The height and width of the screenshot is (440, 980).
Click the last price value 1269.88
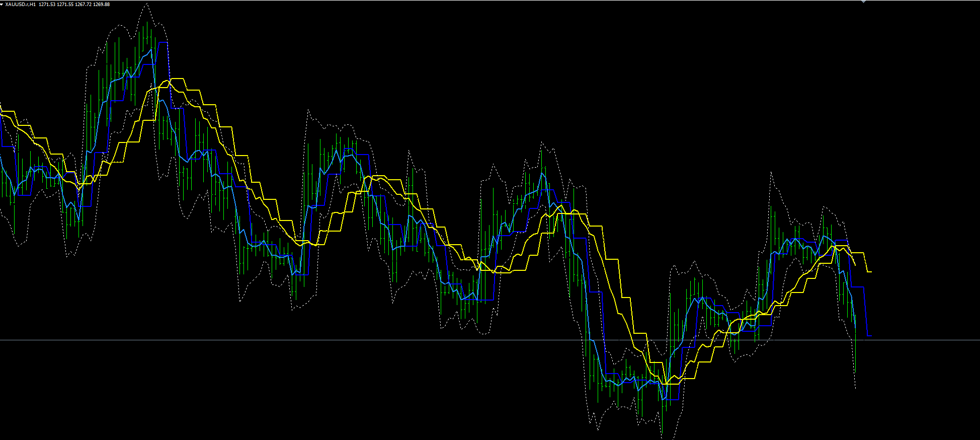tap(102, 5)
